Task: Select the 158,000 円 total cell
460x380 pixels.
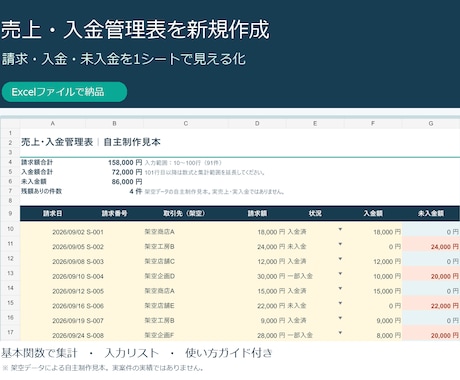Action: point(125,163)
